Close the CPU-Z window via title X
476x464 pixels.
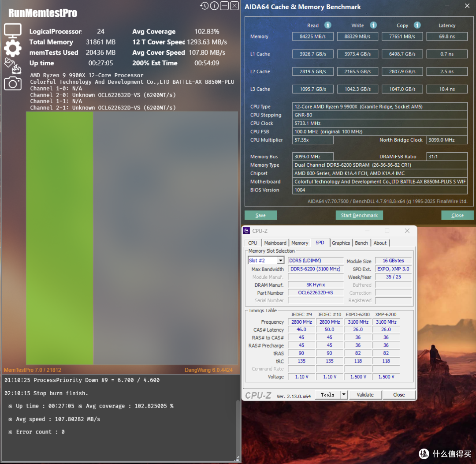(407, 231)
